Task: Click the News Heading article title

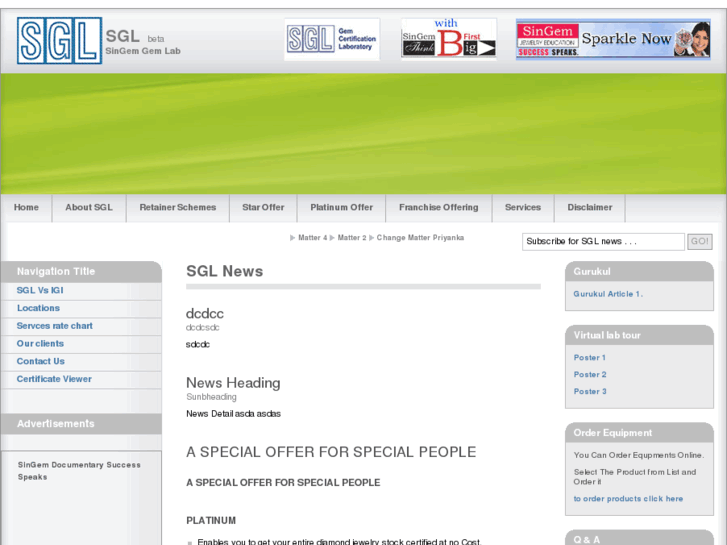Action: point(233,383)
